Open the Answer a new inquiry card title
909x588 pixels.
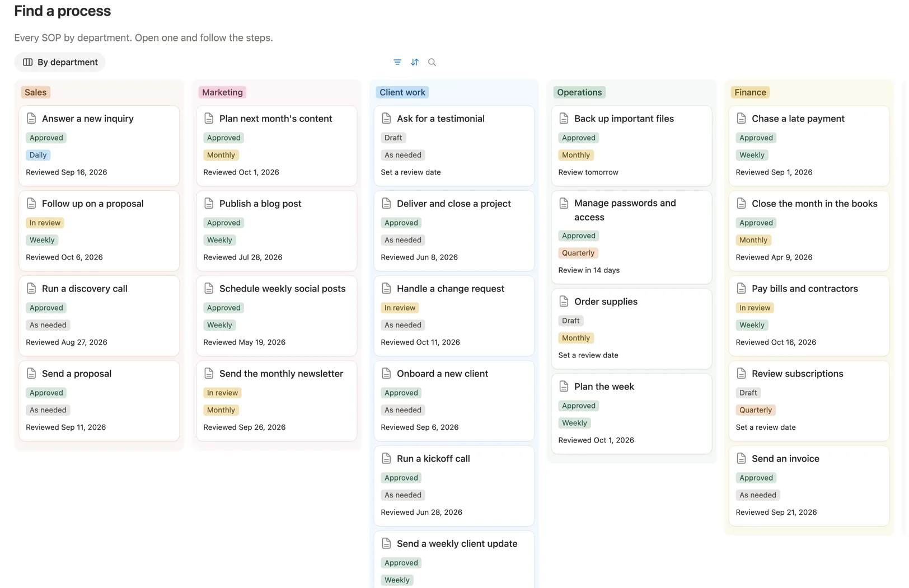pyautogui.click(x=88, y=119)
